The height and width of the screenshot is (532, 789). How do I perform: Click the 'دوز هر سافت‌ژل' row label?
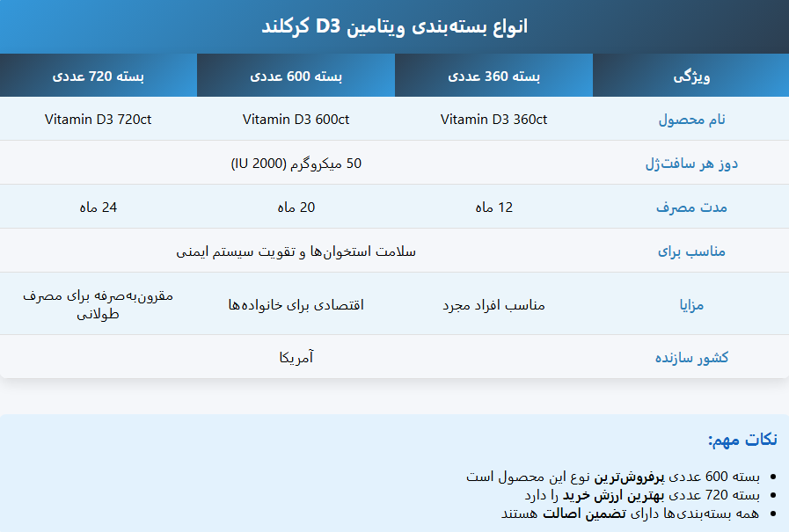[692, 164]
